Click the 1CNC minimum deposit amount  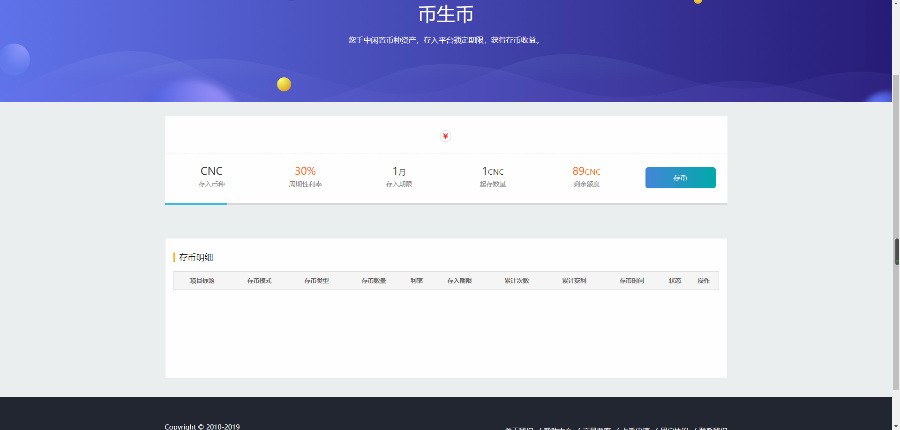[x=493, y=171]
